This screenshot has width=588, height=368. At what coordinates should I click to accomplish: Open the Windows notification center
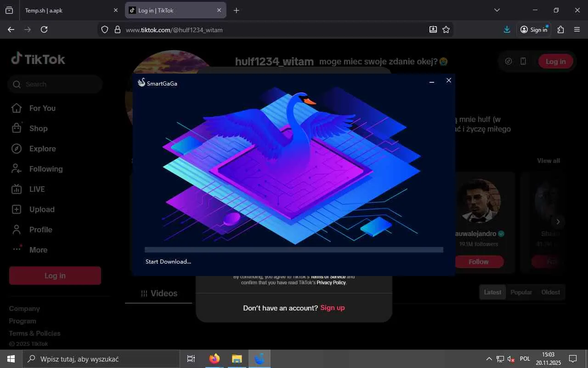tap(573, 359)
